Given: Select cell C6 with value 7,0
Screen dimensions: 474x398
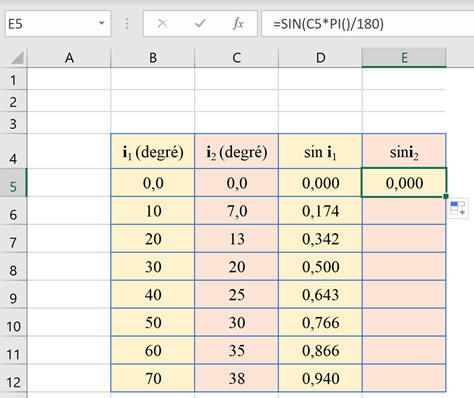Looking at the screenshot, I should coord(236,211).
